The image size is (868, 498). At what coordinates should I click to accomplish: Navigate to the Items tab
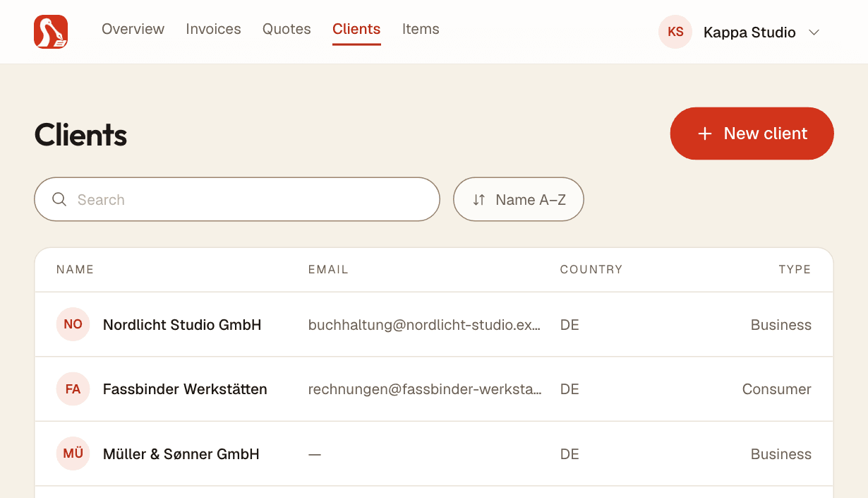[421, 29]
